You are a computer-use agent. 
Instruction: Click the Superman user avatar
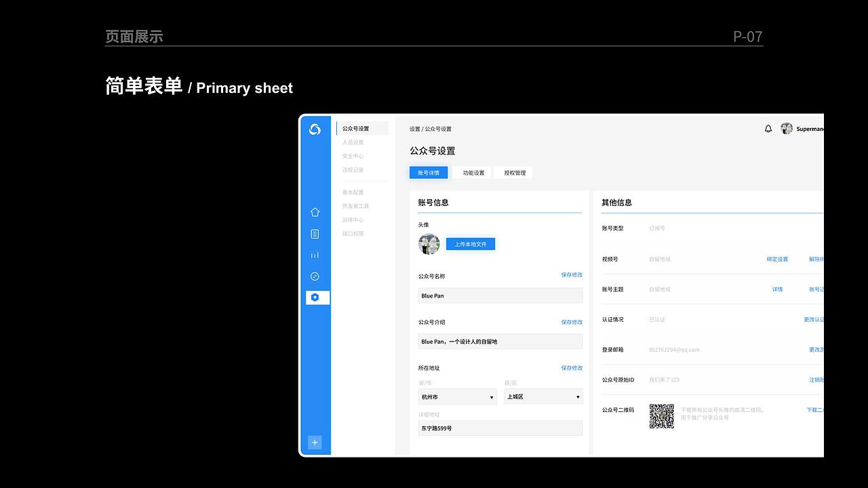click(787, 129)
